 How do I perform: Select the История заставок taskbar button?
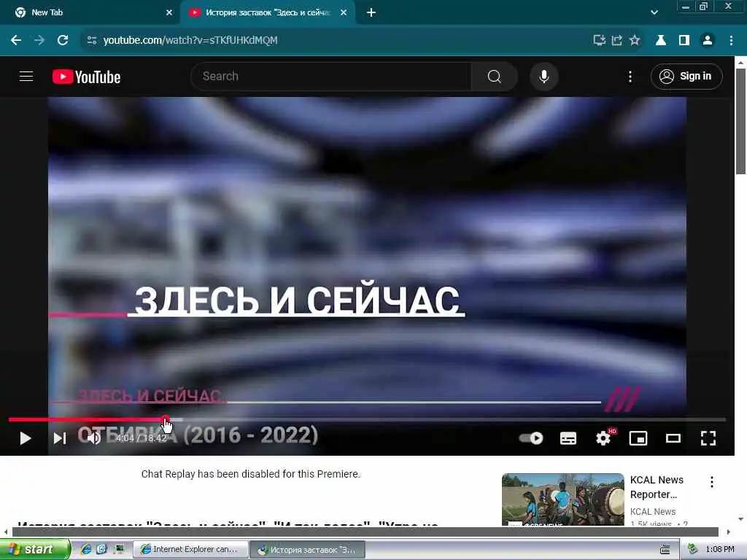[307, 550]
